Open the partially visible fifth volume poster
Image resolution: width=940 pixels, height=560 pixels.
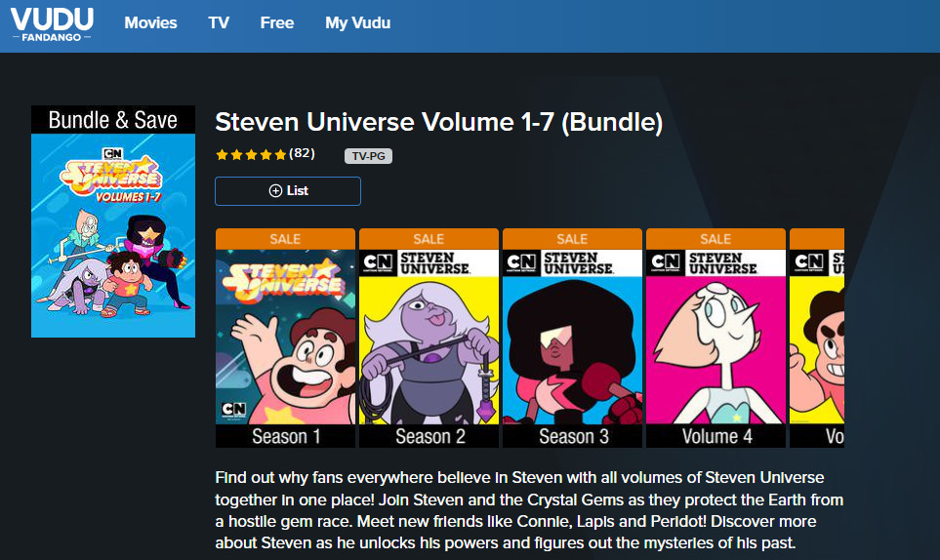pos(817,338)
